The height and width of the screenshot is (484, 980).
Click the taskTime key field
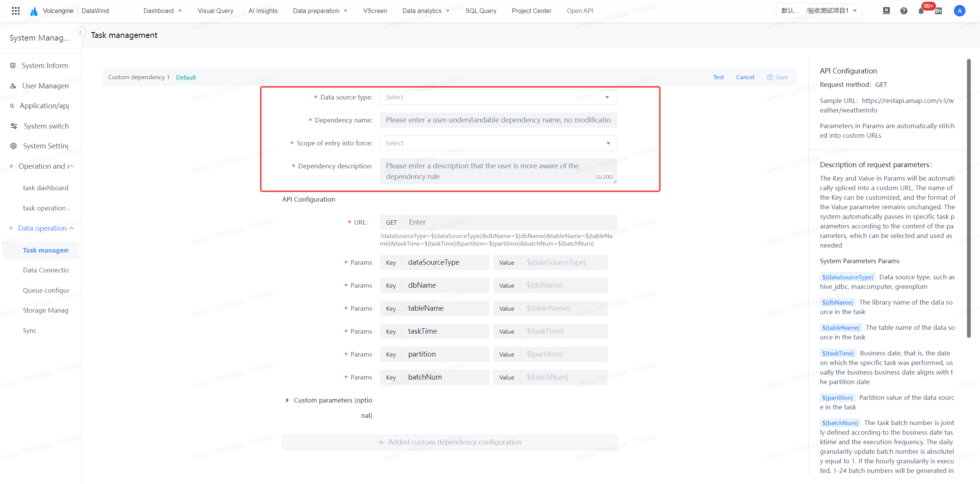tap(445, 331)
